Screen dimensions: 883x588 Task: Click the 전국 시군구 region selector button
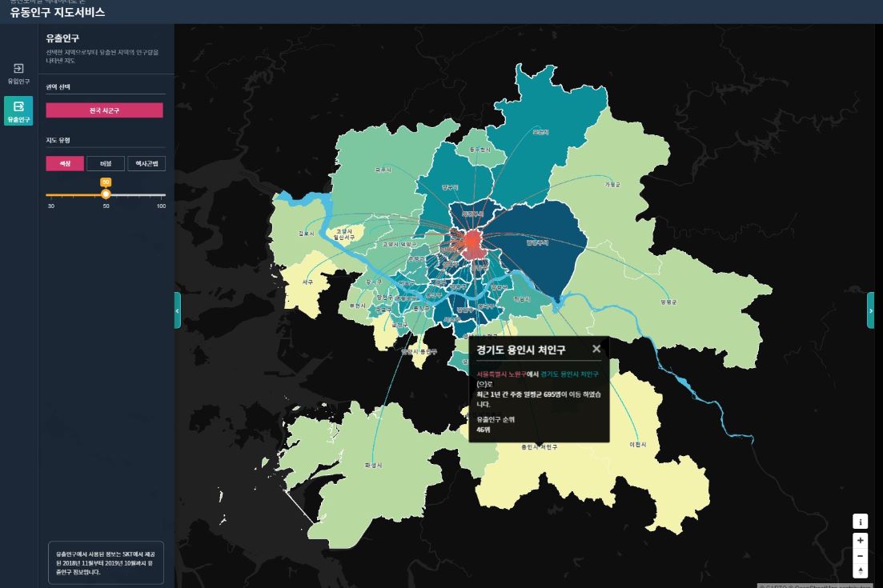(104, 110)
